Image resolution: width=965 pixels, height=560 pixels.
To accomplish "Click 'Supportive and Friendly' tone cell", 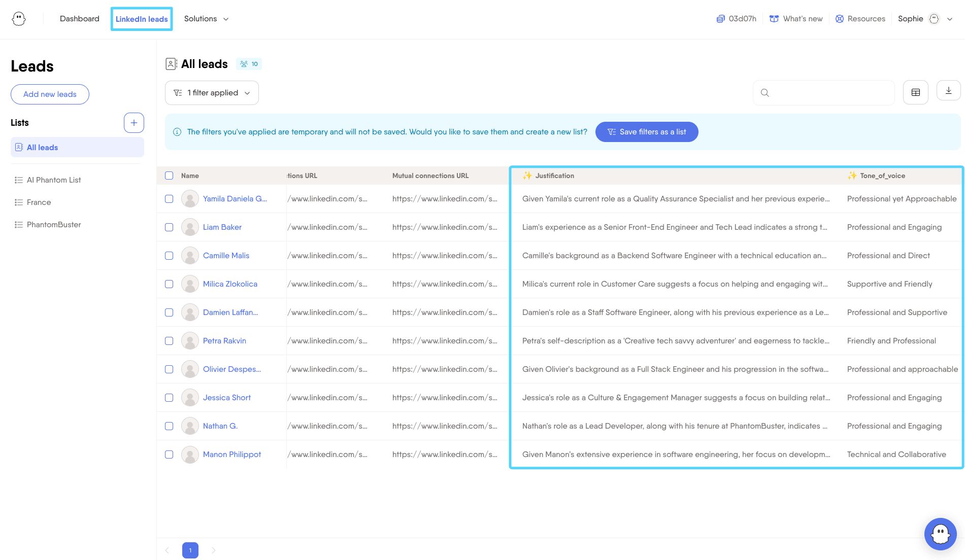I will coord(889,284).
